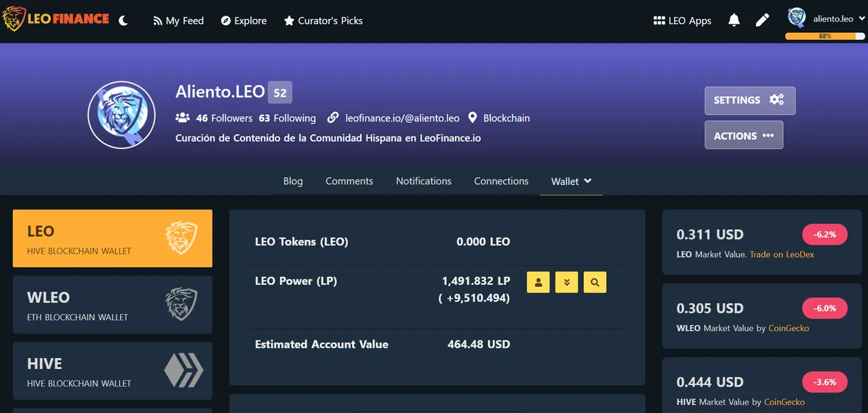Click the reputation badge 52

tap(280, 92)
